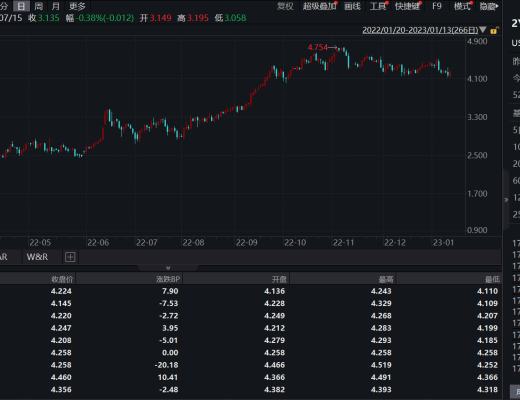Open the 更多 period options

[x=77, y=6]
